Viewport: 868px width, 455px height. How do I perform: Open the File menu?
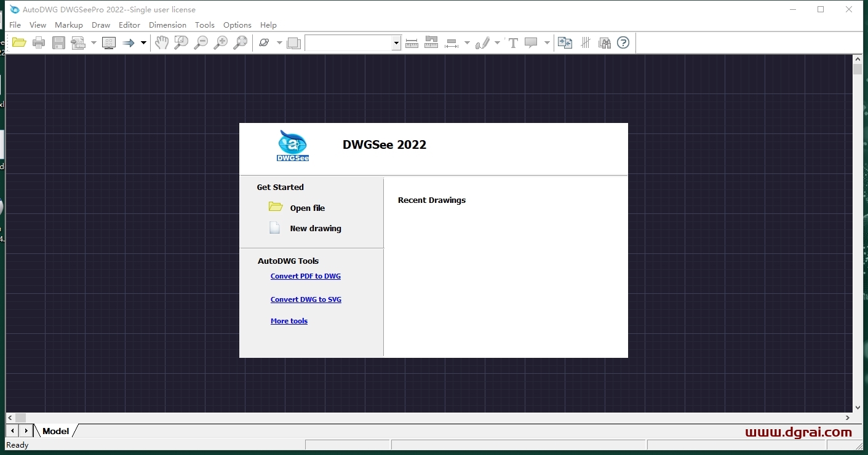15,25
